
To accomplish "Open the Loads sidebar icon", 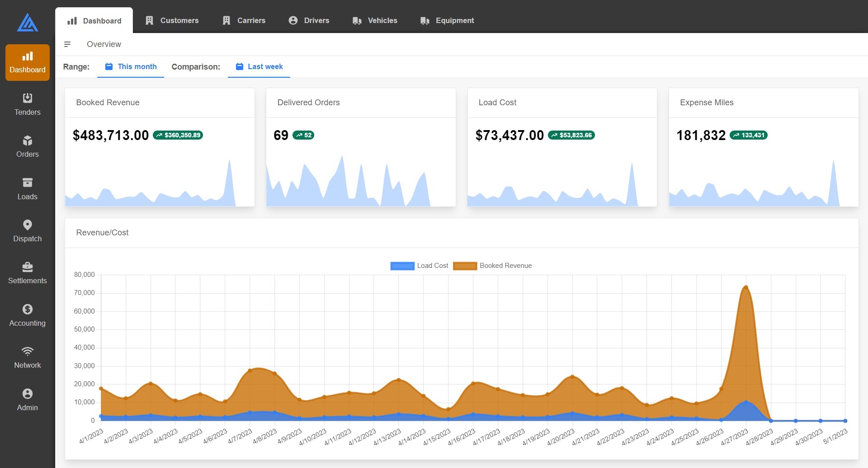I will click(28, 183).
